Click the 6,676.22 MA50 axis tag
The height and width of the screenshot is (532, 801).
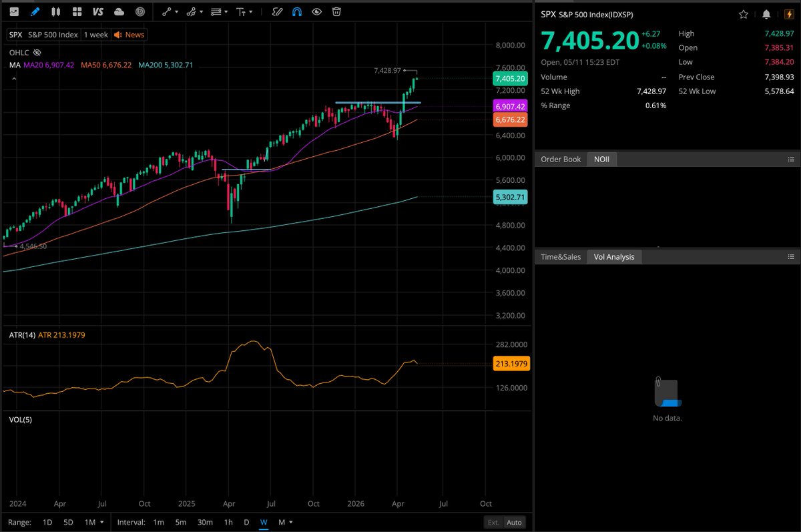[510, 119]
